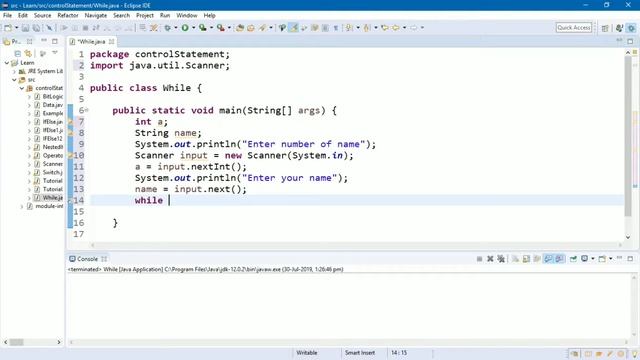Collapse the src folder node
This screenshot has width=640, height=360.
point(14,80)
